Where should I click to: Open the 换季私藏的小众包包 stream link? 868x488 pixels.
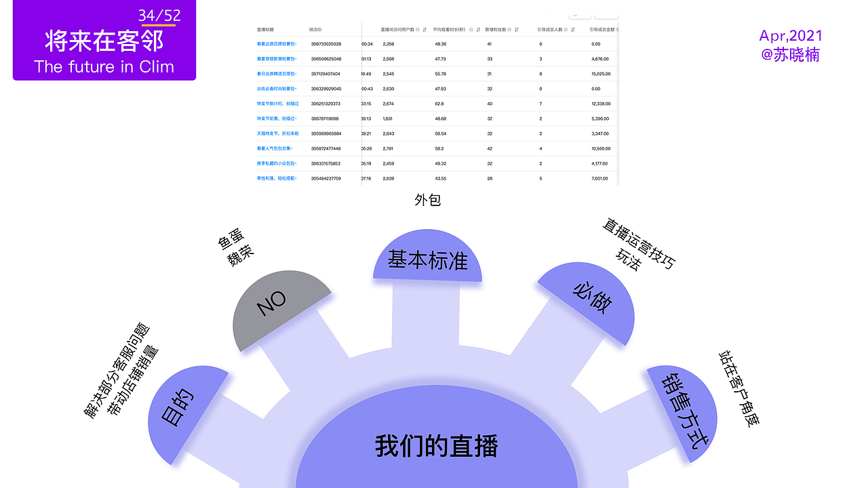click(278, 163)
